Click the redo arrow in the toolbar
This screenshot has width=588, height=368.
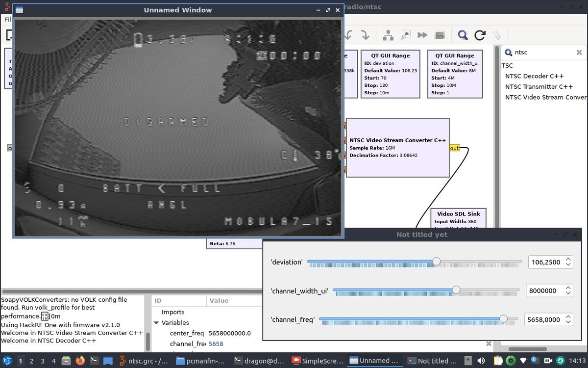[365, 35]
